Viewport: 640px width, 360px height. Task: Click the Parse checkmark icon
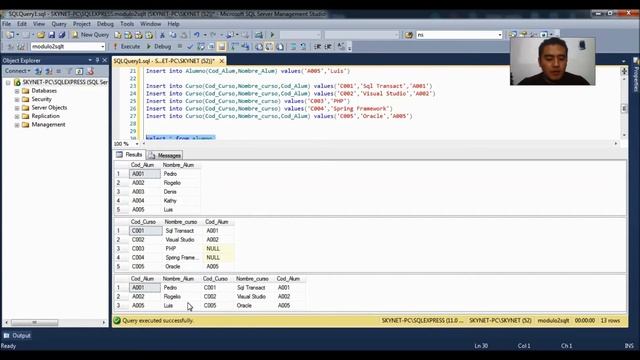pyautogui.click(x=190, y=47)
